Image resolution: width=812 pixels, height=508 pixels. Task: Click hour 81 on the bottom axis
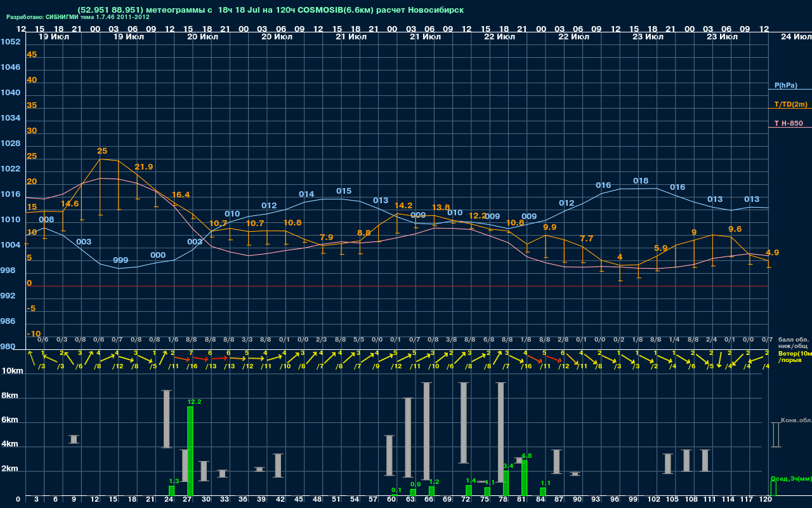tap(522, 500)
